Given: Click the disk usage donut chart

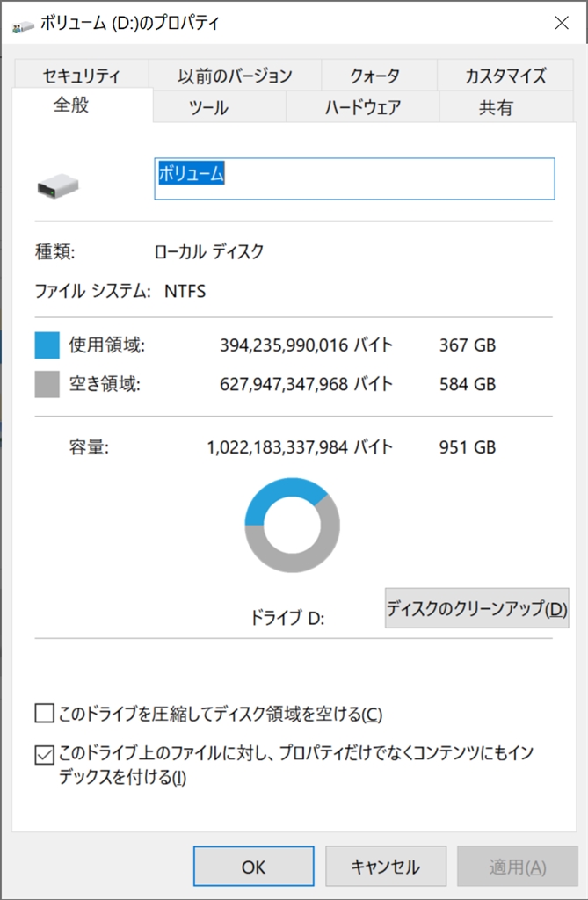Looking at the screenshot, I should click(293, 525).
